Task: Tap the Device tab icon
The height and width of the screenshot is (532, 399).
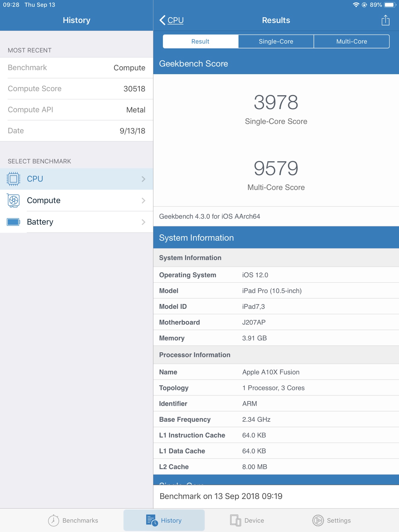Action: tap(236, 520)
